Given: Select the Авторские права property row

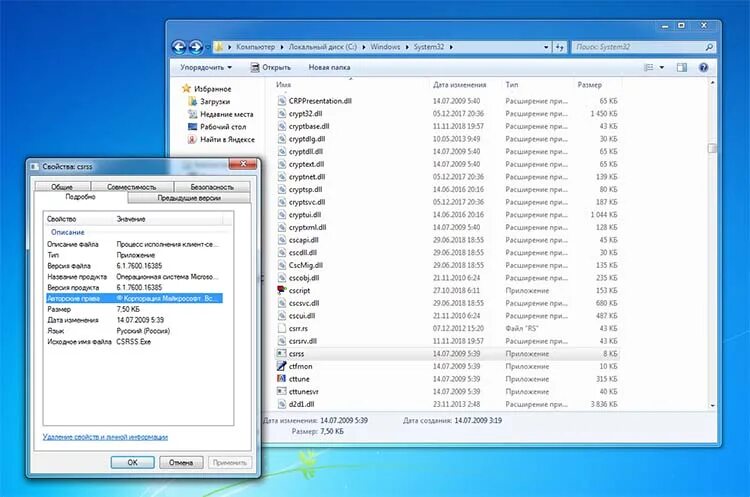Looking at the screenshot, I should [134, 298].
